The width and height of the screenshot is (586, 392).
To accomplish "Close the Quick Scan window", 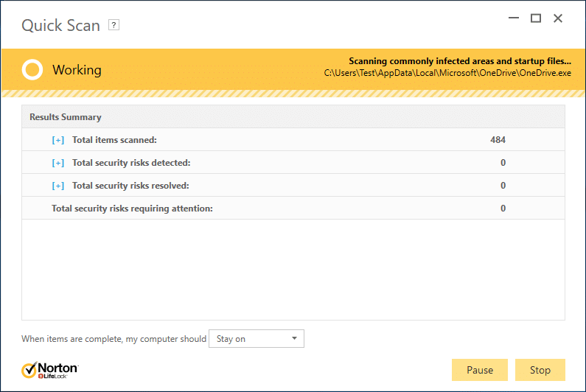I will 558,18.
